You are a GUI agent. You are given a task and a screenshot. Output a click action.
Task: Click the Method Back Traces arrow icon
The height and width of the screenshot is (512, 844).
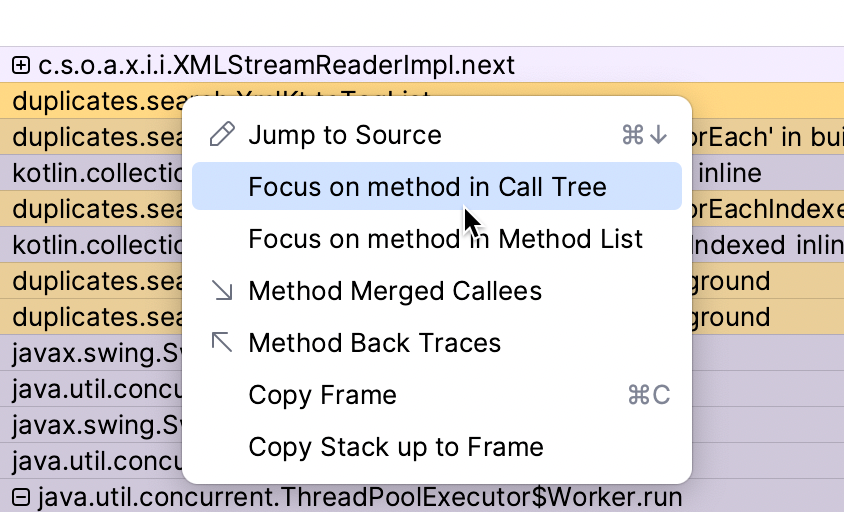coord(222,343)
